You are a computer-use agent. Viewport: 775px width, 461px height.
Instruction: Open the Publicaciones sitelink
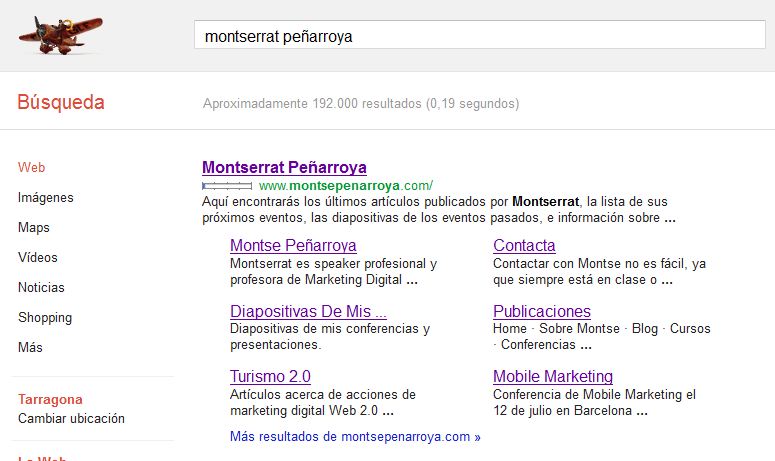click(541, 311)
